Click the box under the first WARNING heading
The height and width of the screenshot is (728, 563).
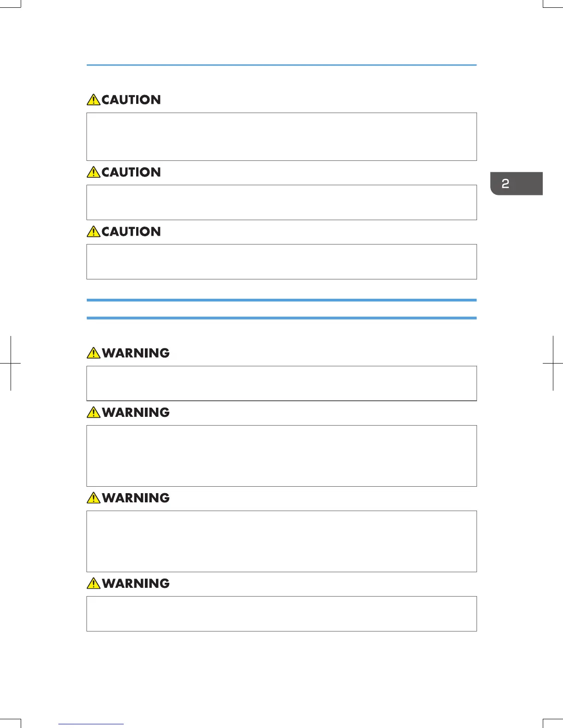click(x=281, y=383)
